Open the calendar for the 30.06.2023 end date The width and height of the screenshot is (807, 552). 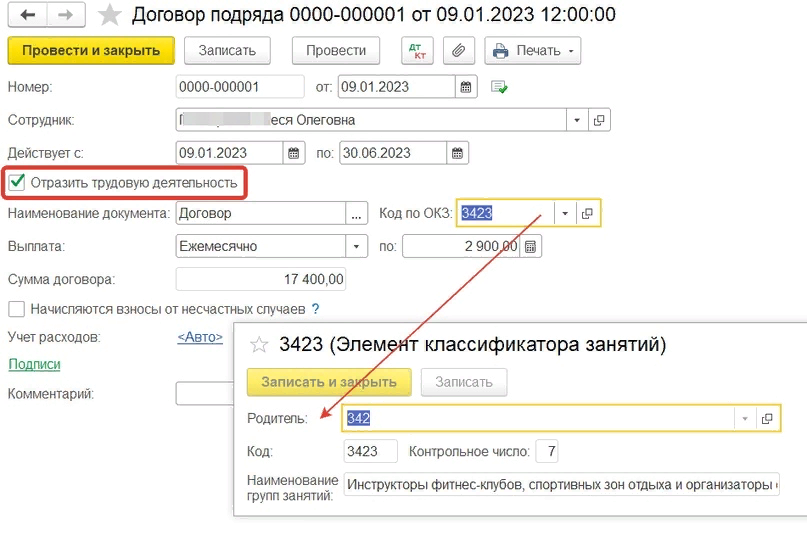(457, 153)
